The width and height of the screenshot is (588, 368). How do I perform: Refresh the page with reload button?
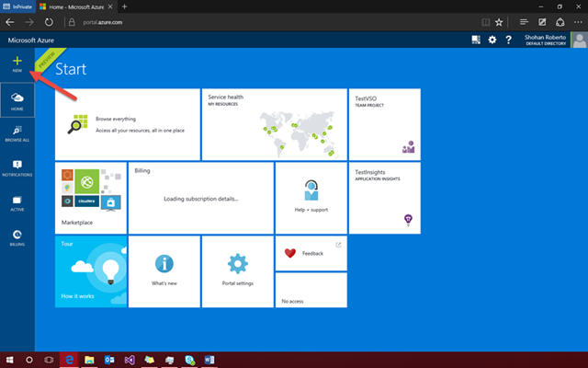(x=49, y=22)
